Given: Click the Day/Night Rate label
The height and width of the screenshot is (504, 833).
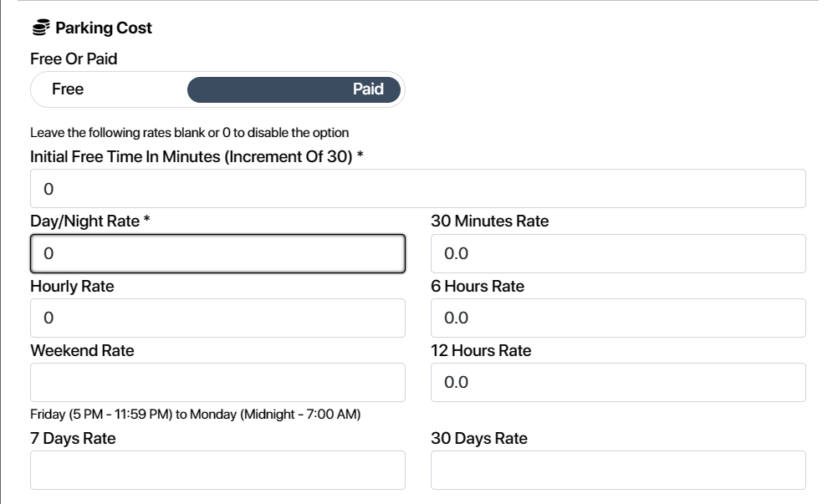Looking at the screenshot, I should point(90,221).
